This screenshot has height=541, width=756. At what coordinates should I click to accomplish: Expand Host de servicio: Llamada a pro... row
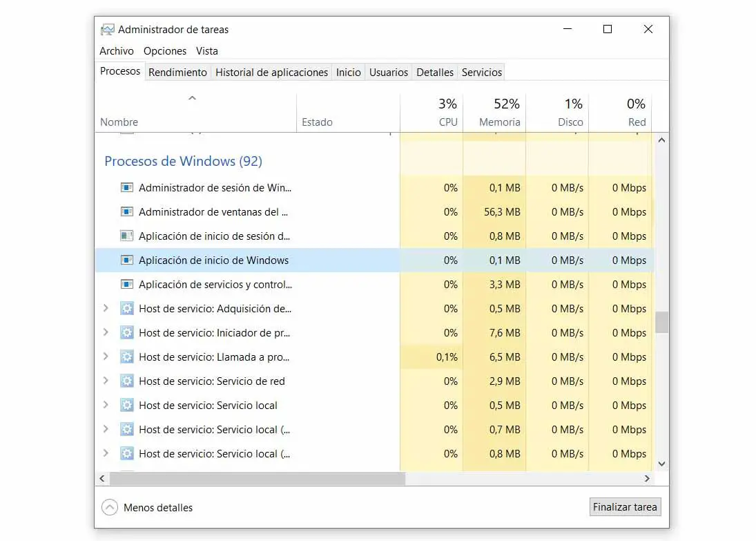click(x=106, y=356)
